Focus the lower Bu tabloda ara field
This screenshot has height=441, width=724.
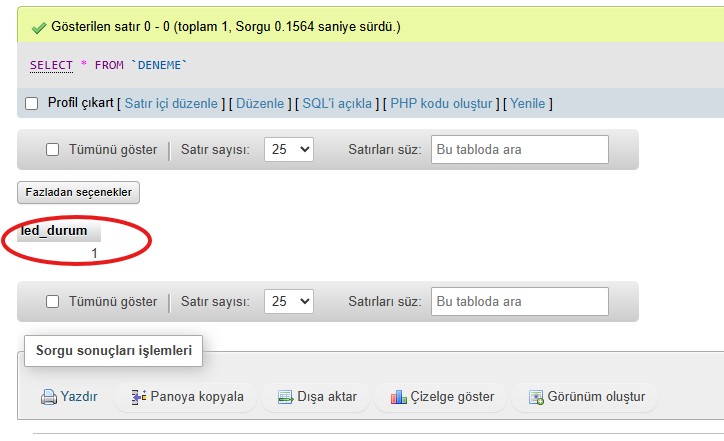point(520,302)
